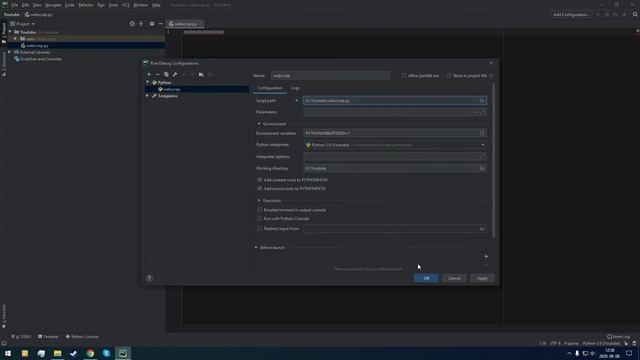This screenshot has width=640, height=360.
Task: Enable Emulate terminal in output console
Action: pos(260,210)
